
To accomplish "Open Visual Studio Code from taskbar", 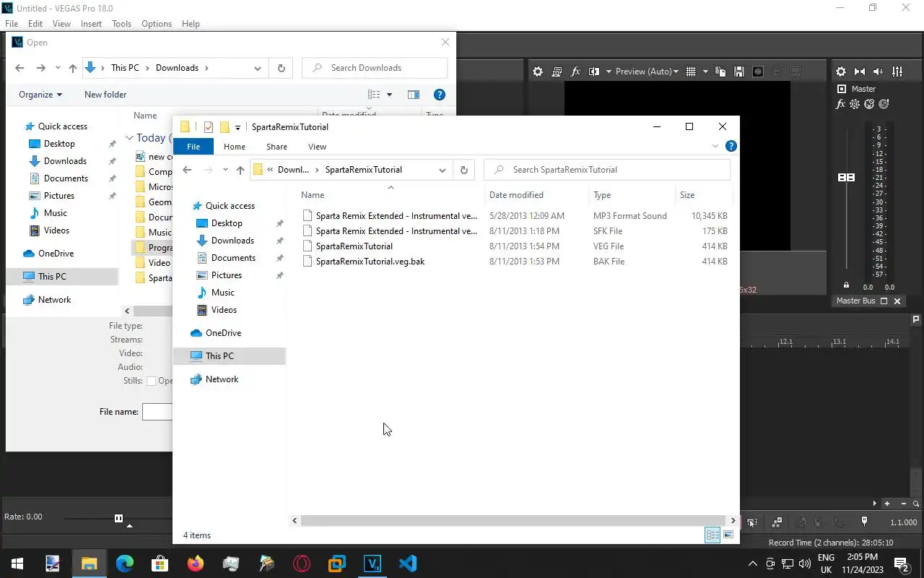I will pos(407,564).
